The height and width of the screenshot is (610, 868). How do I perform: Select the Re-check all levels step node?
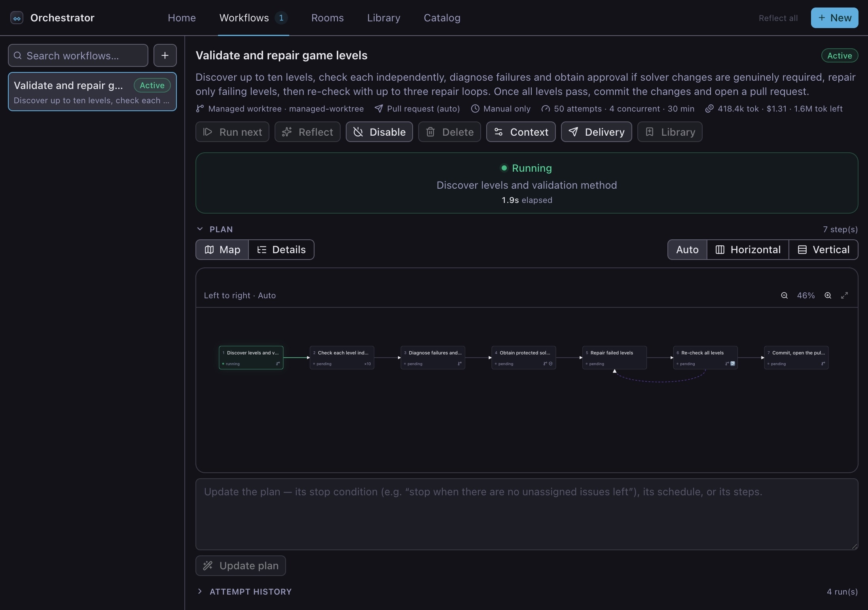pyautogui.click(x=705, y=358)
